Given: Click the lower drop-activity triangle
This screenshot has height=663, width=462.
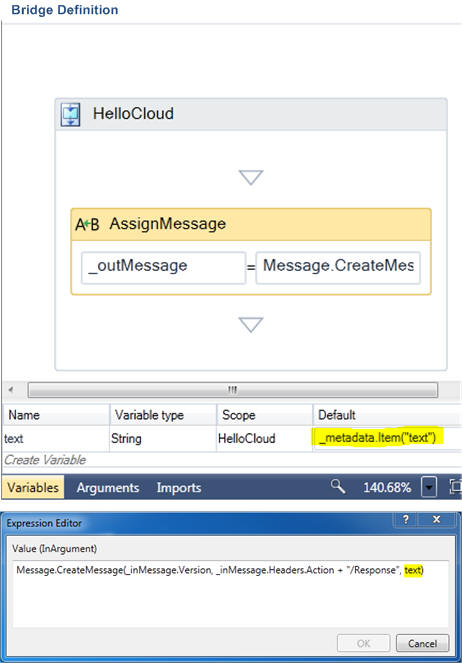Looking at the screenshot, I should coord(251,325).
